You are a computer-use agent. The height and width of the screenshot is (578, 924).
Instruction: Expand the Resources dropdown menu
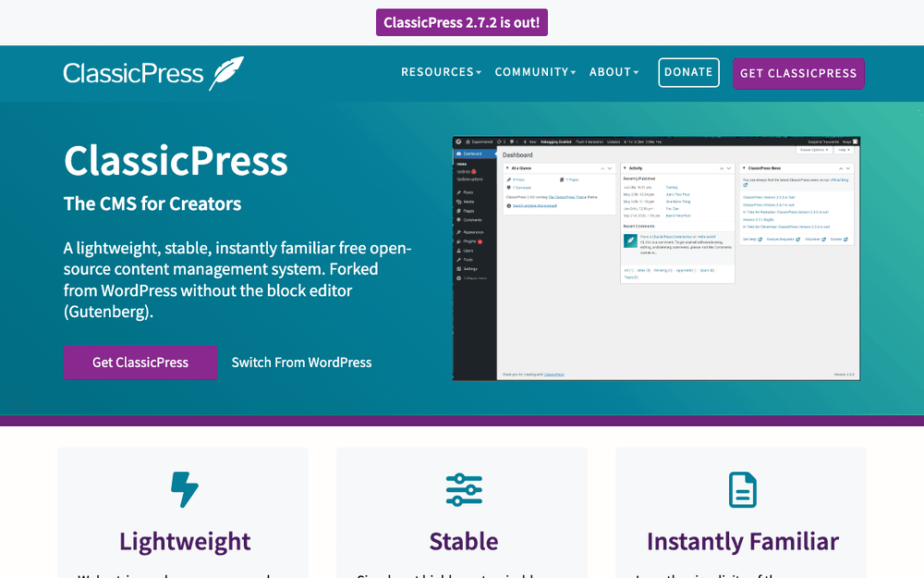point(442,72)
